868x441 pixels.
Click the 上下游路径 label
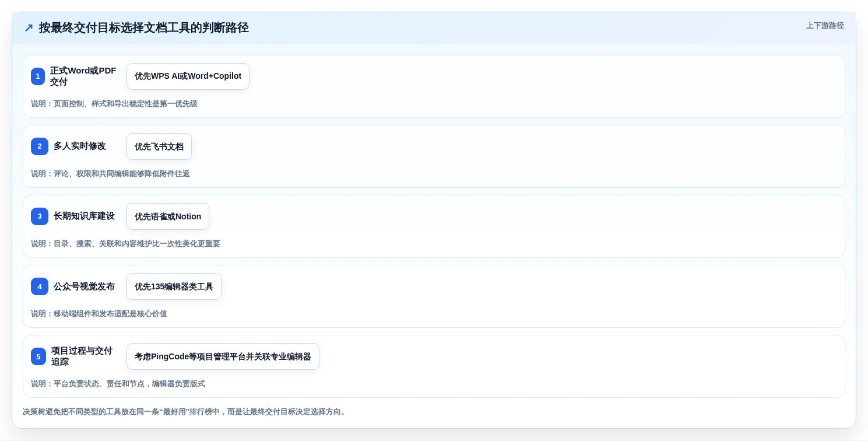[825, 26]
